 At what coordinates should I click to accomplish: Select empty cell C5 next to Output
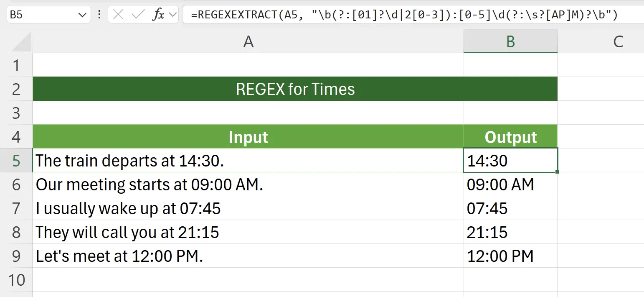tap(601, 160)
